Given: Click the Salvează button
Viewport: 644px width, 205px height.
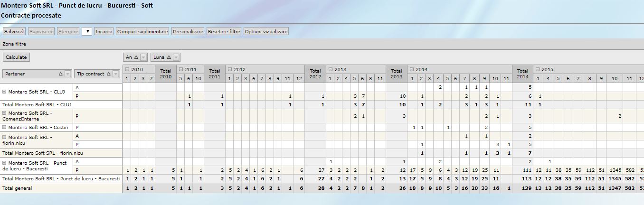Looking at the screenshot, I should pyautogui.click(x=14, y=32).
